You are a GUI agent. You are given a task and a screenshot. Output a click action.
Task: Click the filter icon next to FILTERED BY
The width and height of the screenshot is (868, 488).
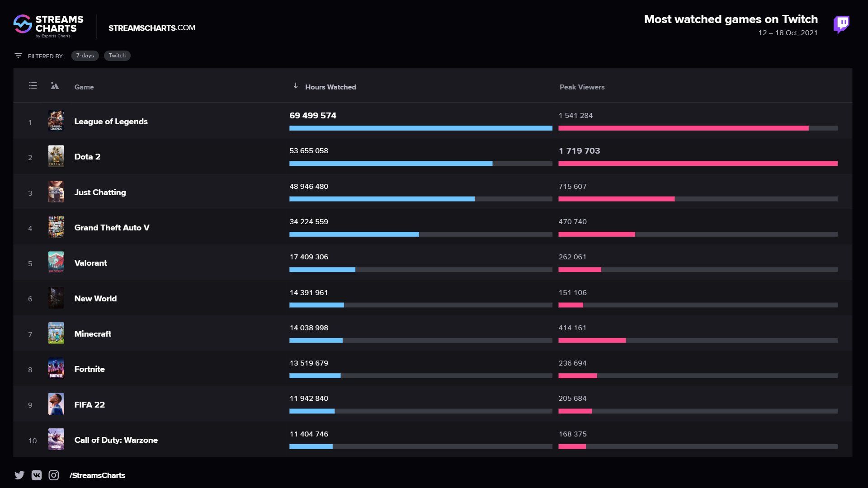pyautogui.click(x=18, y=55)
